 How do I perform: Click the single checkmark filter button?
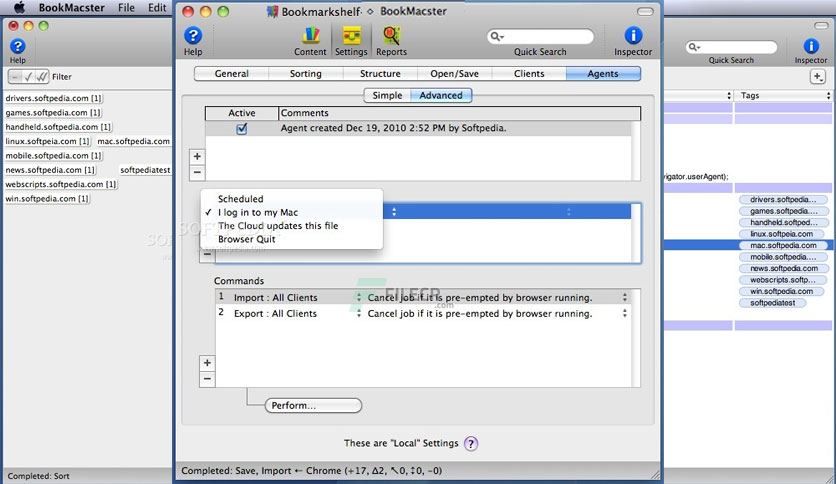point(29,77)
